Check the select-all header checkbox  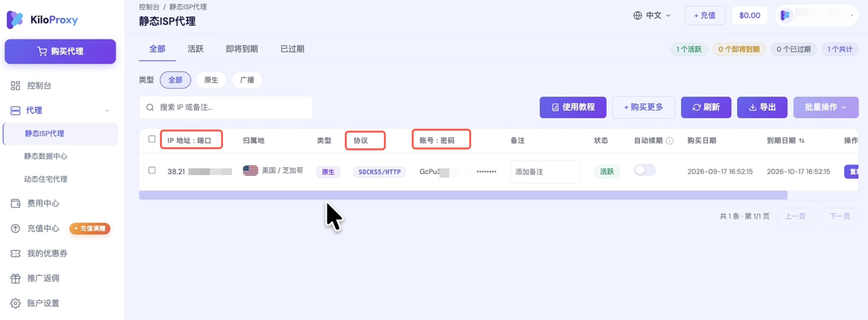point(152,139)
